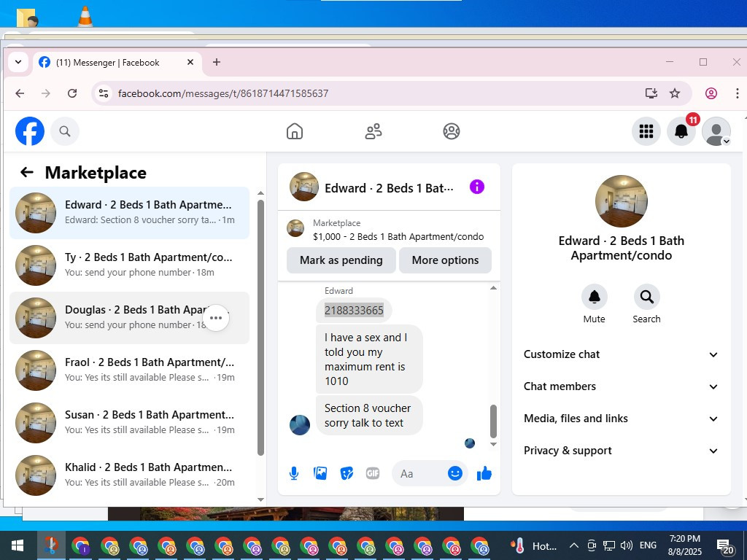Screen dimensions: 747x560
Task: Click Mark as pending button
Action: point(341,260)
